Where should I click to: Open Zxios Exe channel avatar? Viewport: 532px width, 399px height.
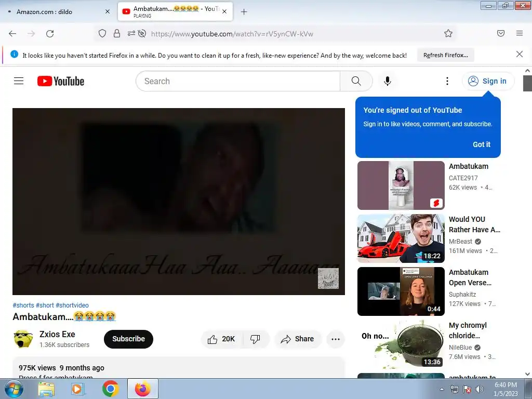click(x=23, y=339)
